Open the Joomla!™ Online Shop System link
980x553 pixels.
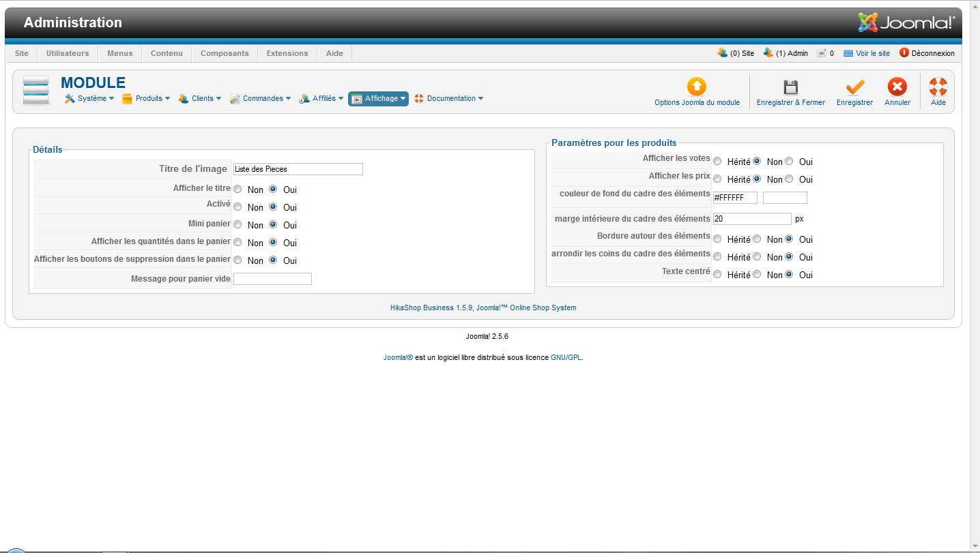[526, 308]
